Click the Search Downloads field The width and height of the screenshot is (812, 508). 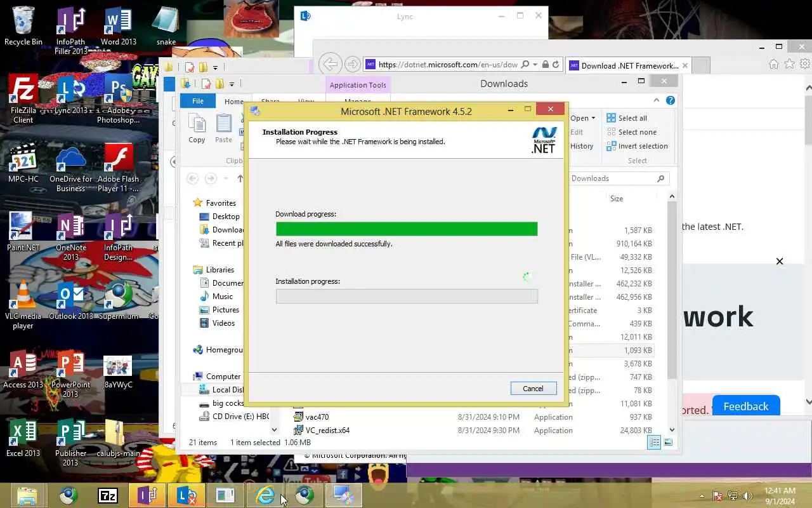[618, 178]
